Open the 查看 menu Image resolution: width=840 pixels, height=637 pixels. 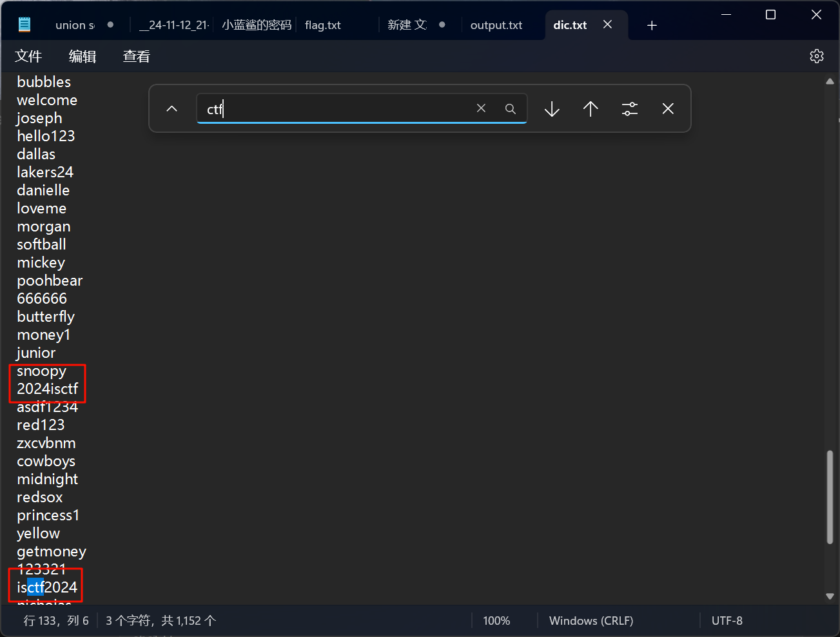click(x=136, y=57)
